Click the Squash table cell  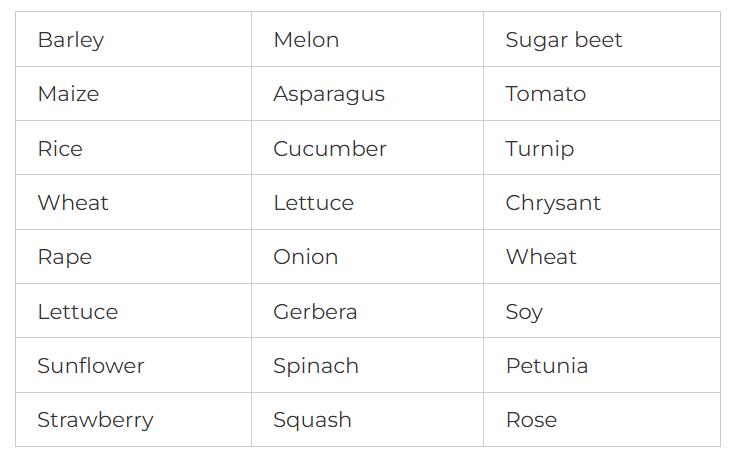312,420
